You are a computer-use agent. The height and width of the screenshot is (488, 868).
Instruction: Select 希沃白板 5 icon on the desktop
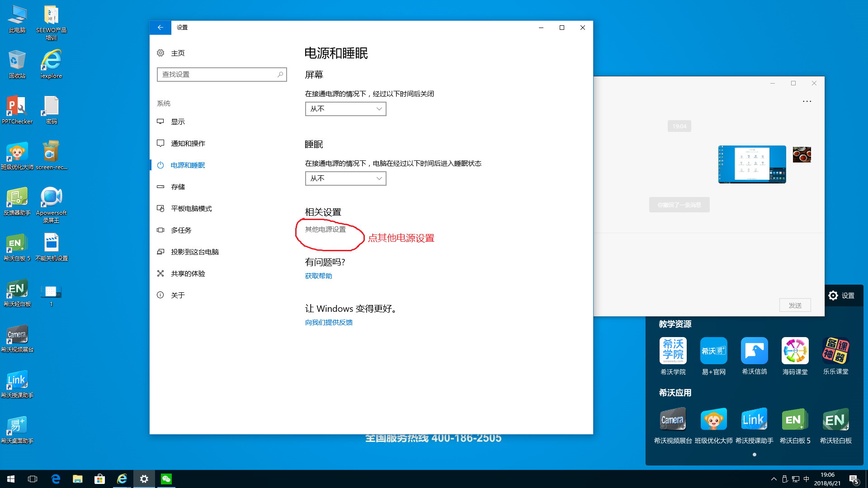(17, 247)
